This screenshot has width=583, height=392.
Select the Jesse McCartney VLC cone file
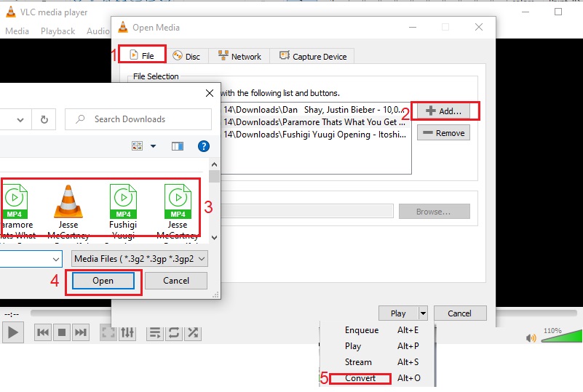coord(68,210)
